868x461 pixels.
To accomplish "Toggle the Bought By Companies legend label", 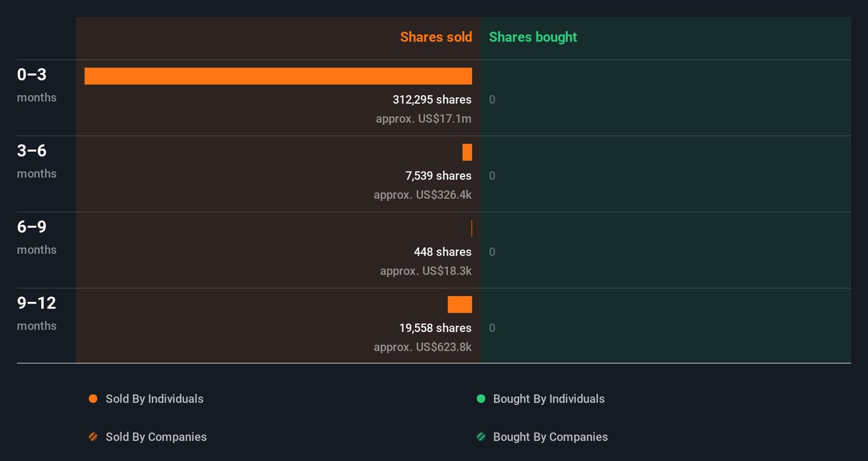I will [550, 437].
